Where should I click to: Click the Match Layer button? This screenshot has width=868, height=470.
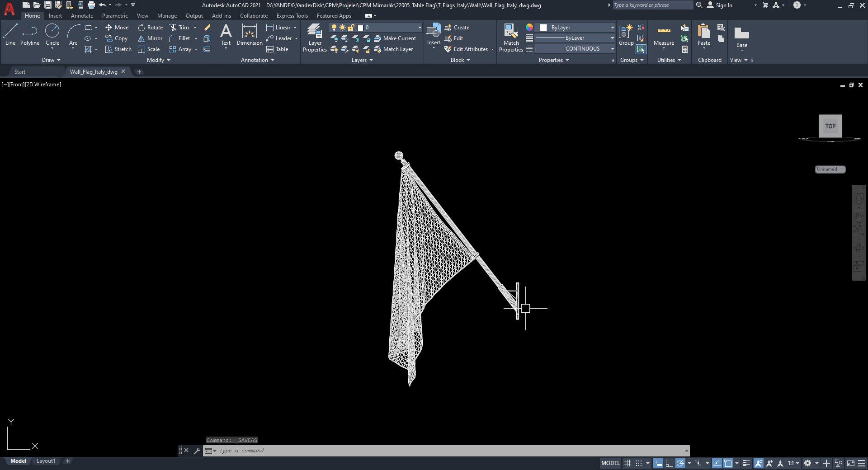pos(393,49)
